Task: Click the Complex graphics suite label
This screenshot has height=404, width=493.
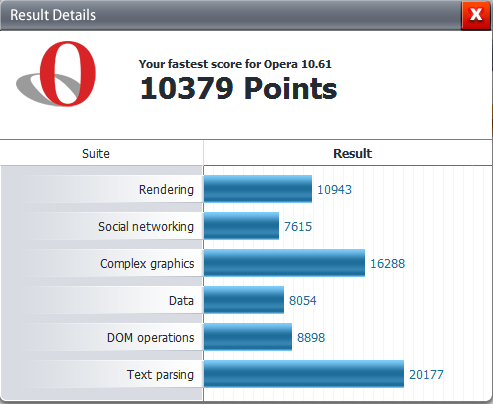Action: 147,264
